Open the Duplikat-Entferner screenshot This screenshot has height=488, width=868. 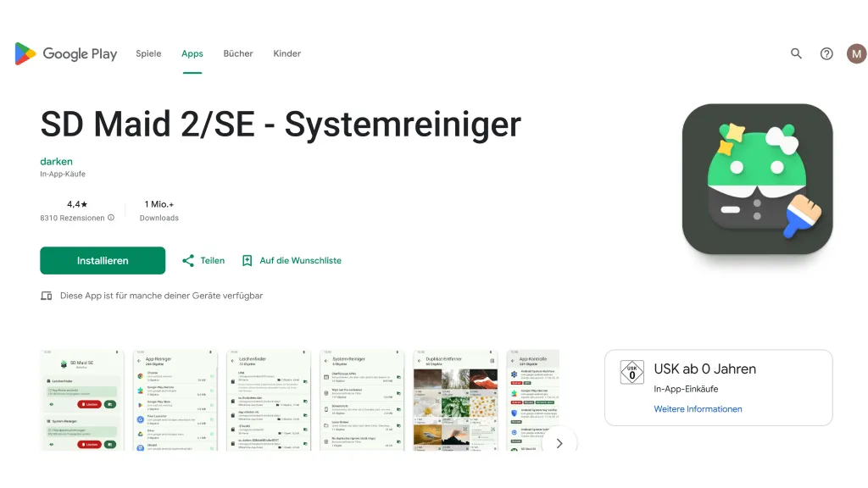455,400
